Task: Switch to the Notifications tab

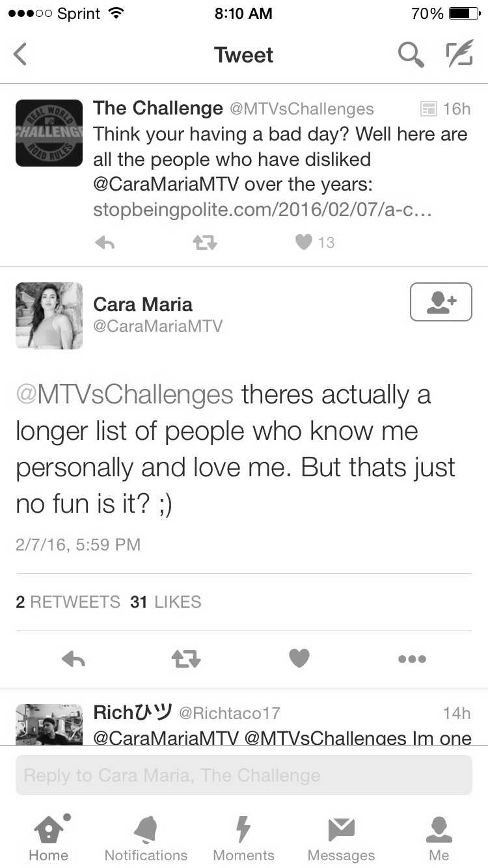Action: [146, 839]
